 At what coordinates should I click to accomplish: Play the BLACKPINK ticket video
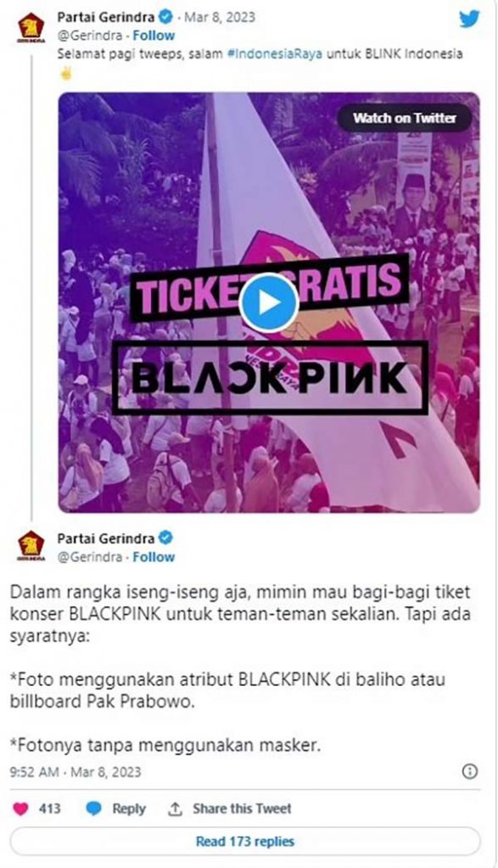269,303
